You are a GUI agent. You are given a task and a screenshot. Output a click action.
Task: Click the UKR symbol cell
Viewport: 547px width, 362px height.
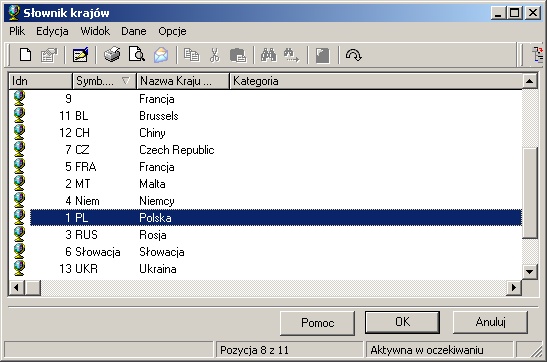87,269
